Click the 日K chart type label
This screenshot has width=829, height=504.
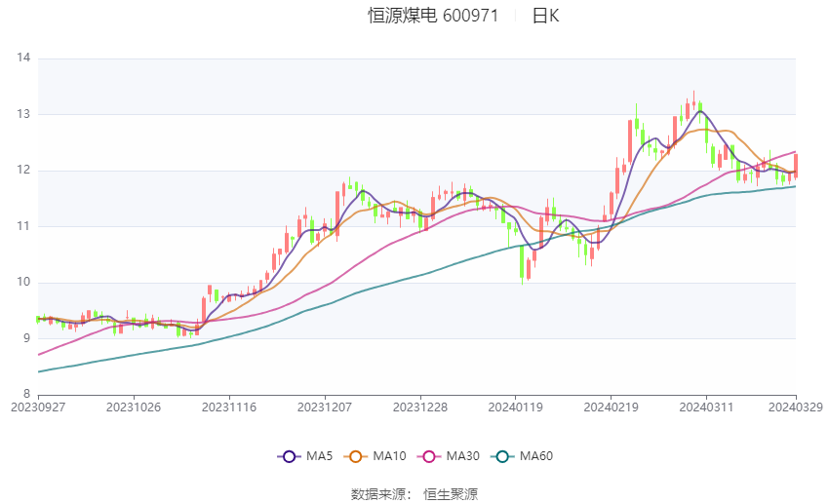[545, 16]
